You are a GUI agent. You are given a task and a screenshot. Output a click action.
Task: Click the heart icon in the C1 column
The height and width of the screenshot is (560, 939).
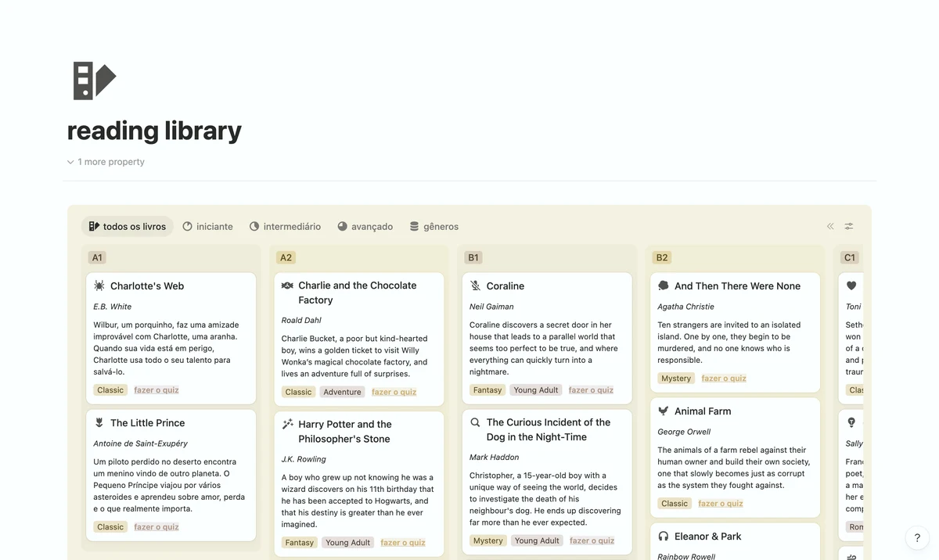[851, 286]
